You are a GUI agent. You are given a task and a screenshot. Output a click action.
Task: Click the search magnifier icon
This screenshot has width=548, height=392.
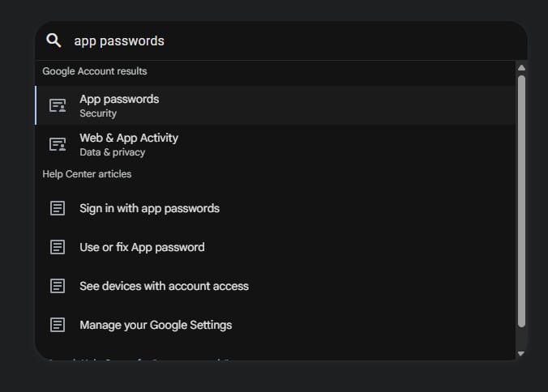[x=54, y=40]
